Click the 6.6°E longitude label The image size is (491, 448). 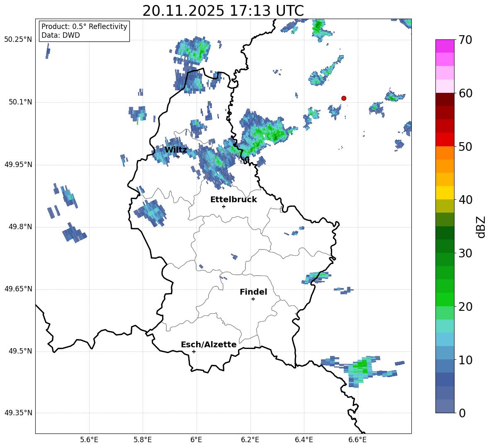(x=357, y=440)
